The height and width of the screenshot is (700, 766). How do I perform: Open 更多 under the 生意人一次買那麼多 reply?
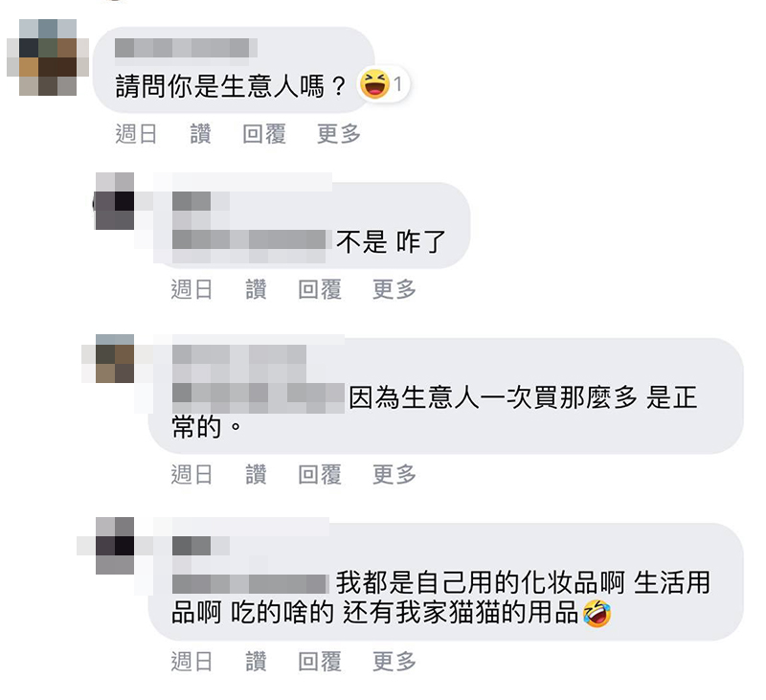[x=394, y=474]
